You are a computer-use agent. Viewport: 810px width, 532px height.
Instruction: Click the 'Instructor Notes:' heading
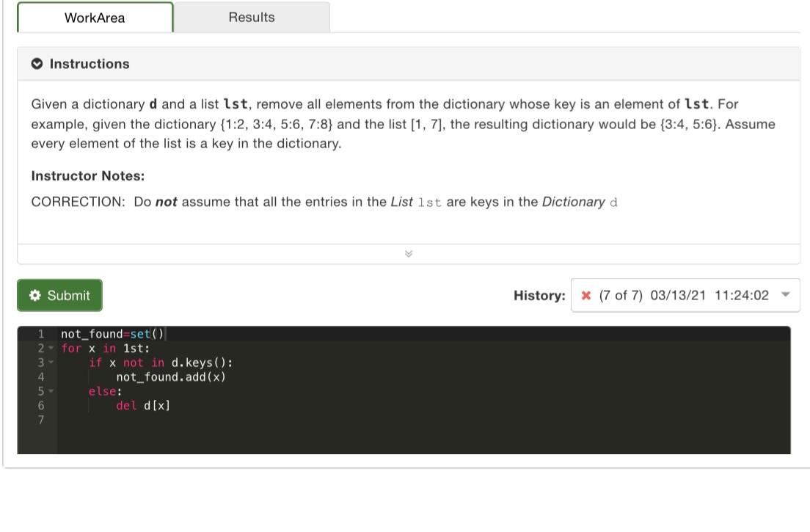pyautogui.click(x=88, y=176)
